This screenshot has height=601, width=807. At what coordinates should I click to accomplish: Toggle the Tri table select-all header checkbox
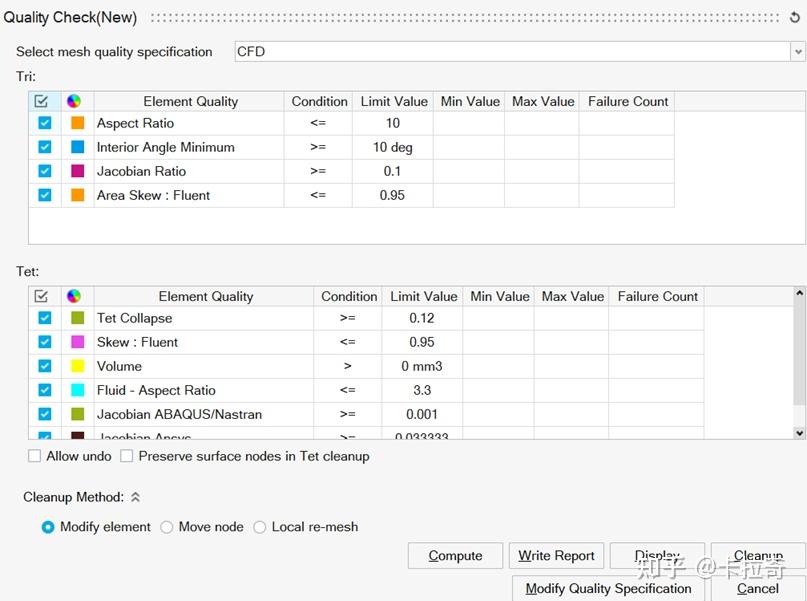[x=41, y=101]
